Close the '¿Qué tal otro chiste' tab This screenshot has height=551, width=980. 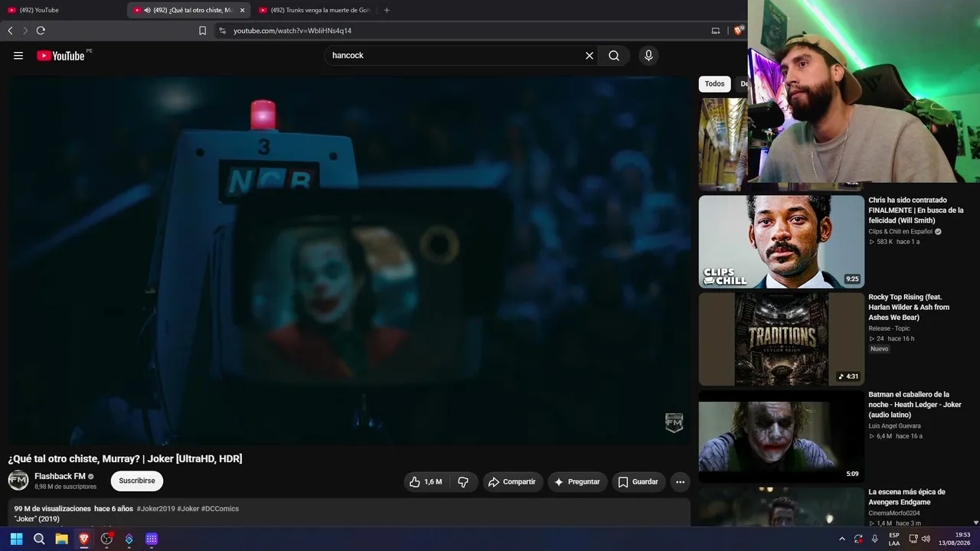click(x=242, y=10)
